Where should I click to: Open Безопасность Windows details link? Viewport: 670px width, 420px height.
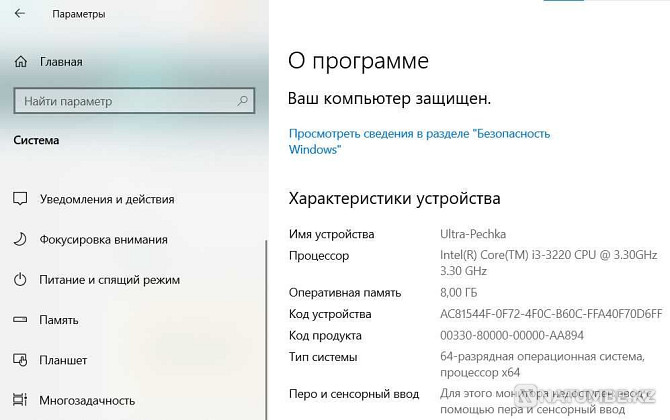tap(419, 141)
